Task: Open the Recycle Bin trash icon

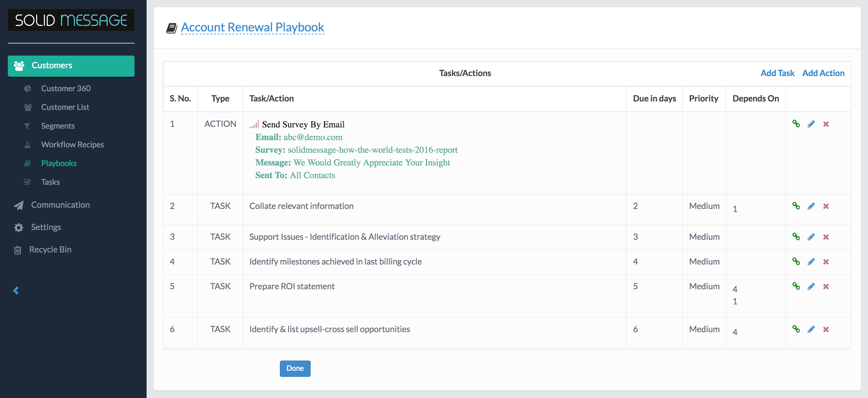Action: [x=18, y=249]
